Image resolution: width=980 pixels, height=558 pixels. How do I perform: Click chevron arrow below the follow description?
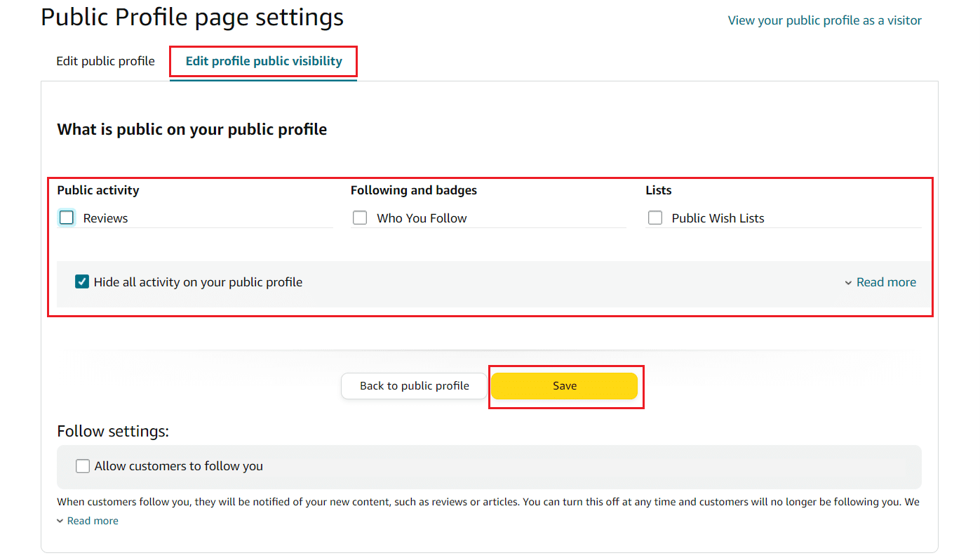coord(60,521)
